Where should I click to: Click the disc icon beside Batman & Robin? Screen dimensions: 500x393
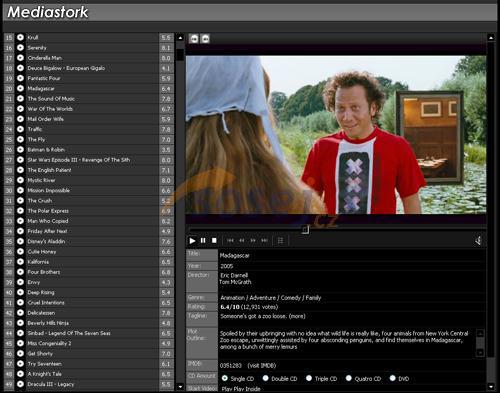tap(20, 149)
